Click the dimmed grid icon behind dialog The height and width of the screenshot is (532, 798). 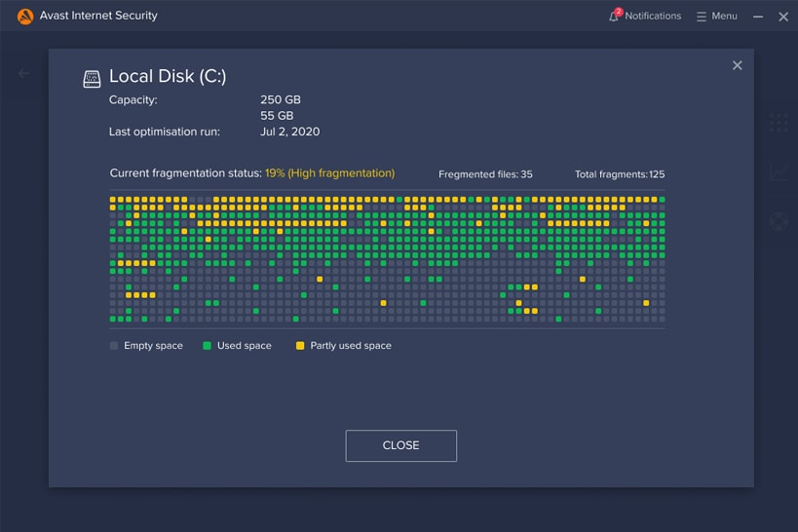[779, 123]
